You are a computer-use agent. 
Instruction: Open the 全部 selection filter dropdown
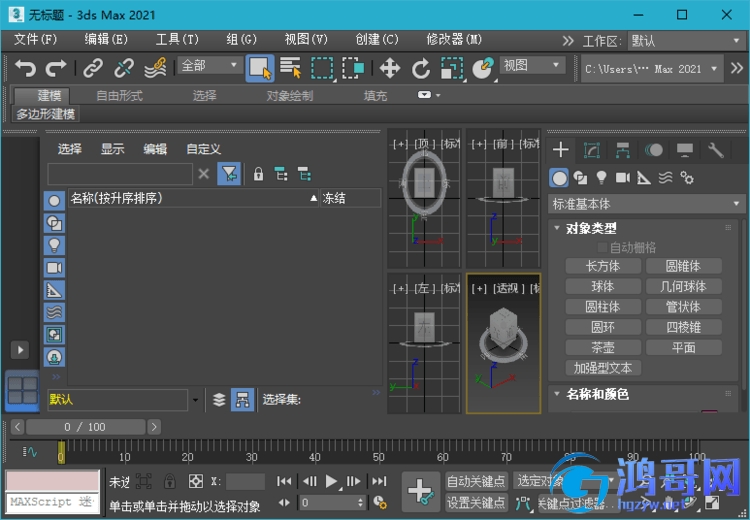point(210,65)
